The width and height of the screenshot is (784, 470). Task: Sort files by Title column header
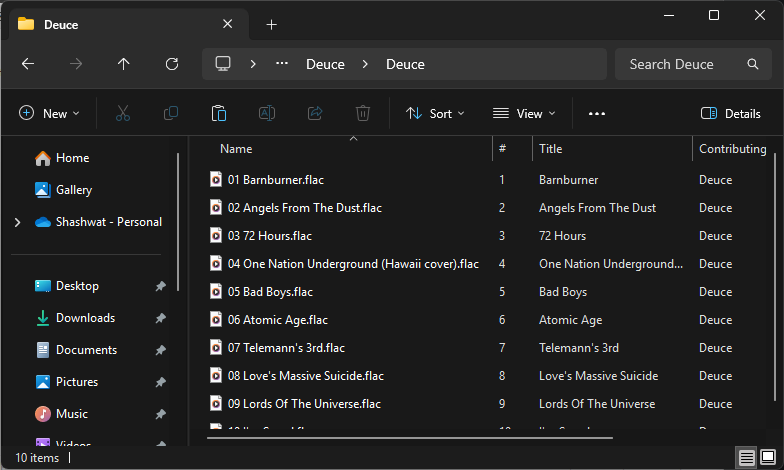[610, 149]
